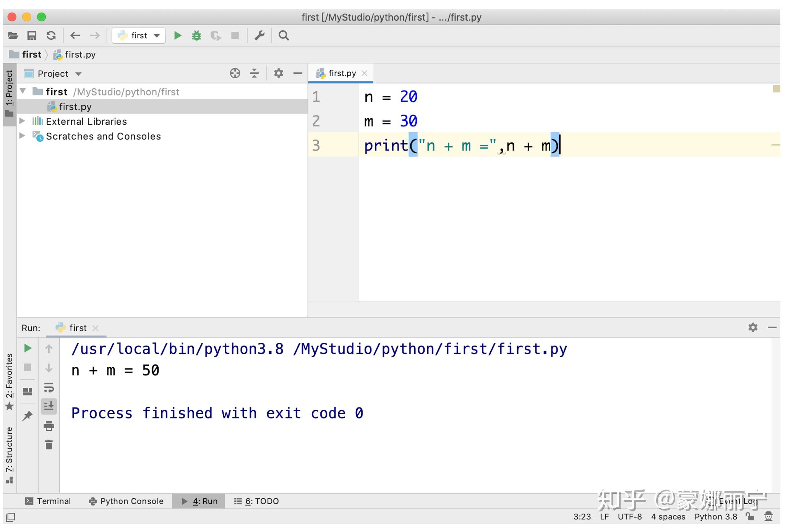Run first with coverage icon
Viewport: 788px width, 532px height.
[x=216, y=35]
